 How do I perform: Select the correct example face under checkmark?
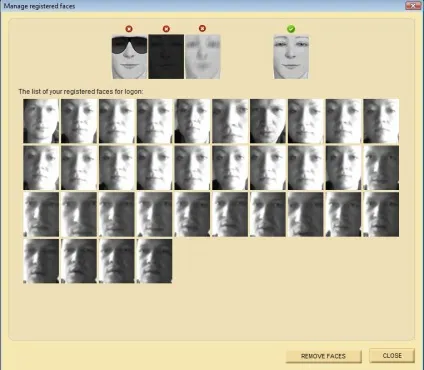291,57
